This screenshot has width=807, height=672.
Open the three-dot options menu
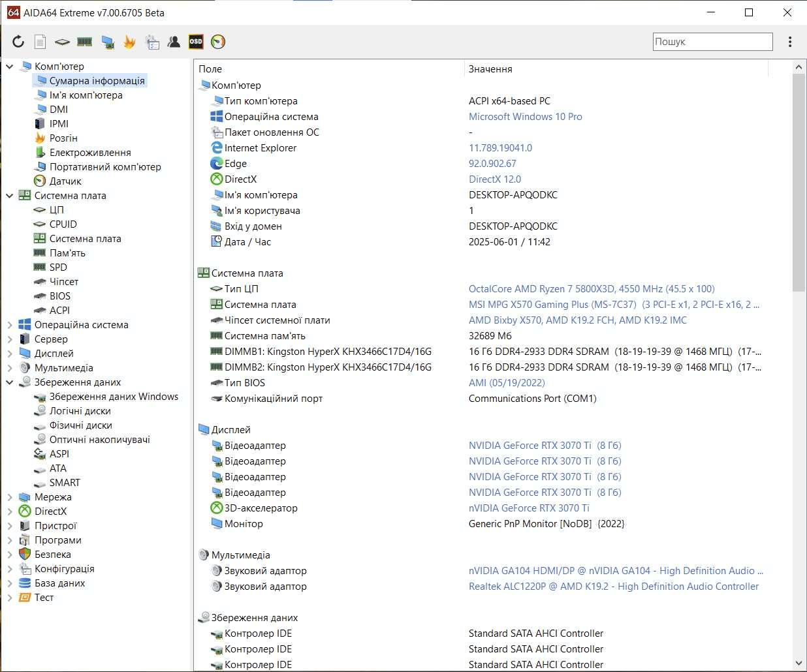click(x=790, y=42)
